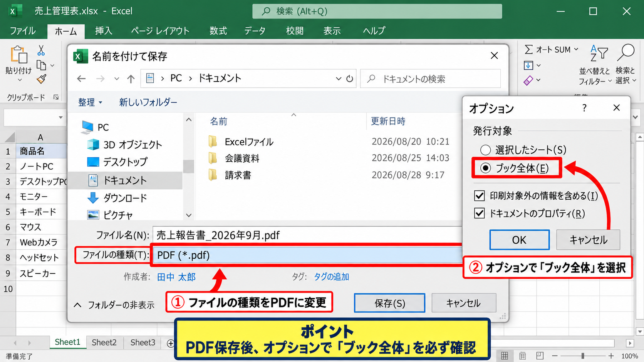Expand the Name Box dropdown
The height and width of the screenshot is (362, 644).
coord(60,118)
